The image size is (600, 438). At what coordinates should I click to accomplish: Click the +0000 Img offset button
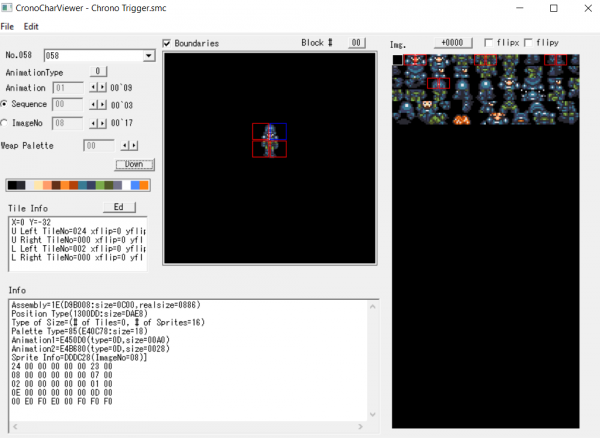pos(454,43)
